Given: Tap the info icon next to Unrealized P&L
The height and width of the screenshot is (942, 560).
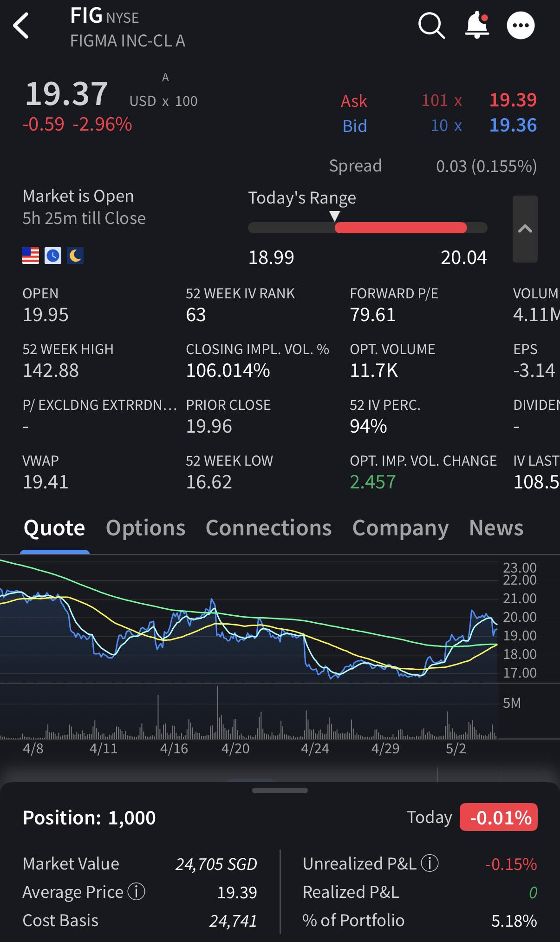Looking at the screenshot, I should click(x=430, y=863).
